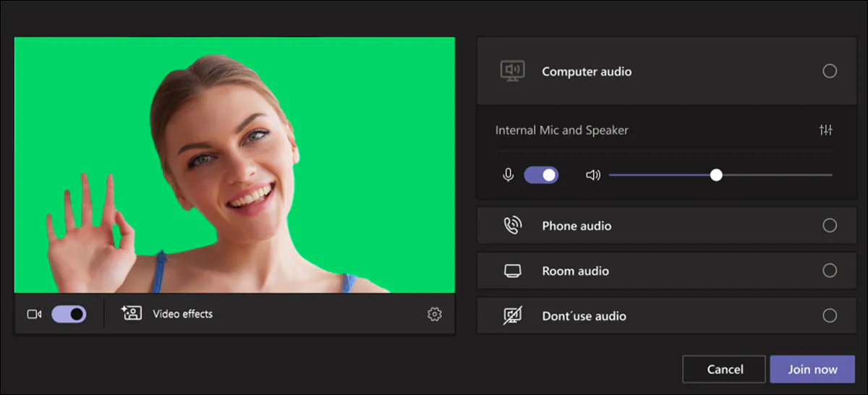Open Video effects icon

click(132, 313)
